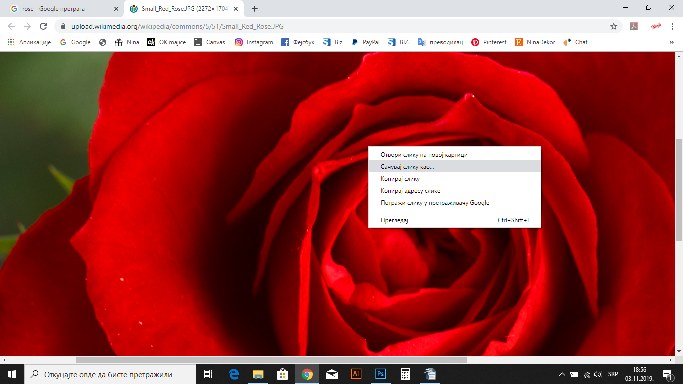Open the PDF extension icon in toolbar
The width and height of the screenshot is (683, 384).
pyautogui.click(x=634, y=26)
